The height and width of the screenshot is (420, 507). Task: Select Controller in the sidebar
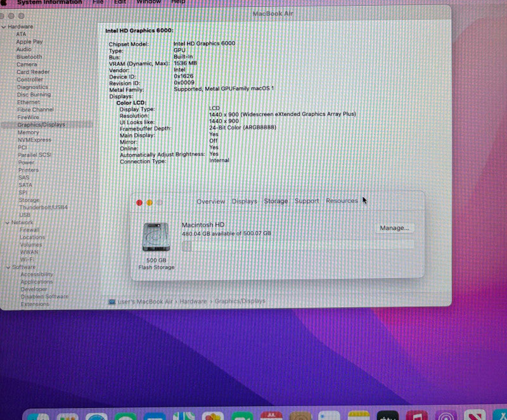(30, 79)
